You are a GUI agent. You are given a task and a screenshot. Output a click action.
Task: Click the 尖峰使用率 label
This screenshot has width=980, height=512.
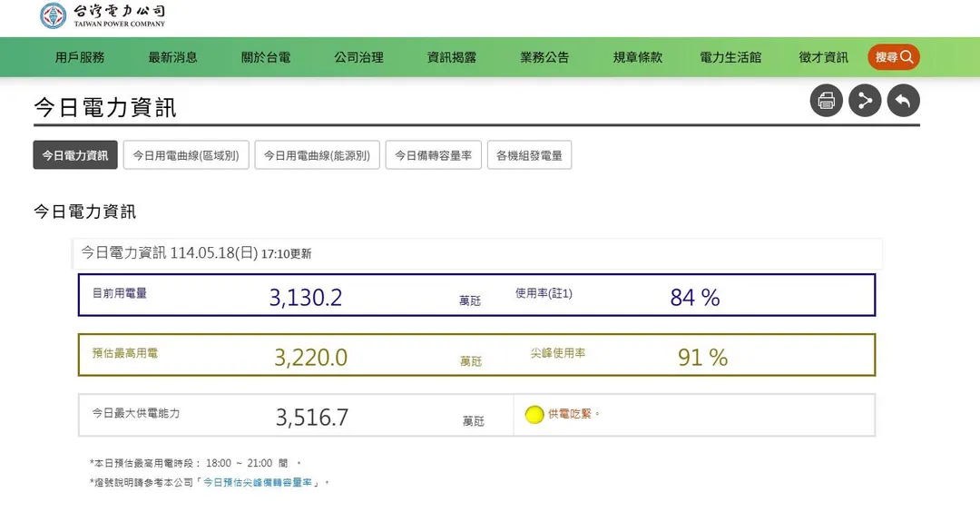[558, 353]
